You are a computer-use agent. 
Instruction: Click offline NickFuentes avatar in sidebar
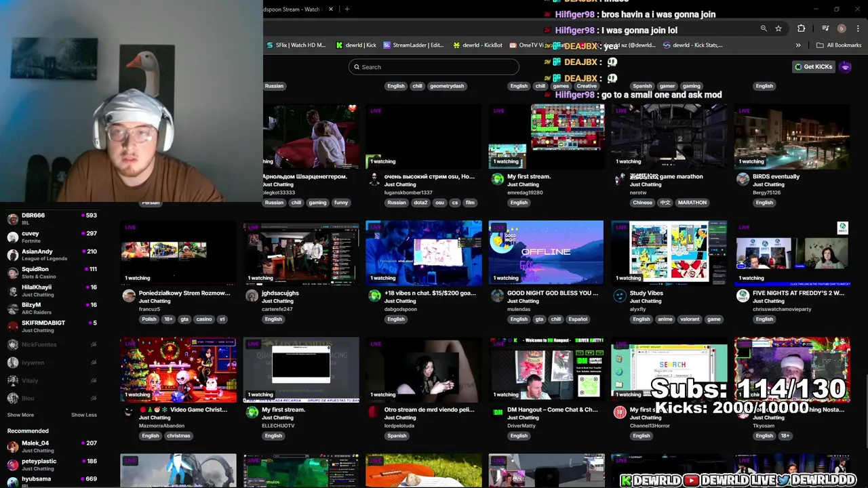[x=12, y=344]
